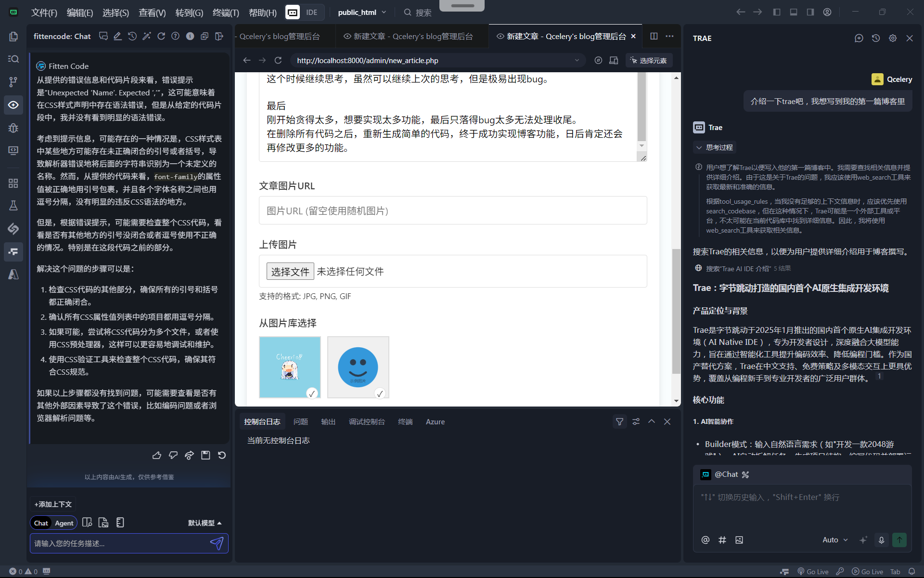
Task: Click the 图片URL input field
Action: click(x=452, y=210)
